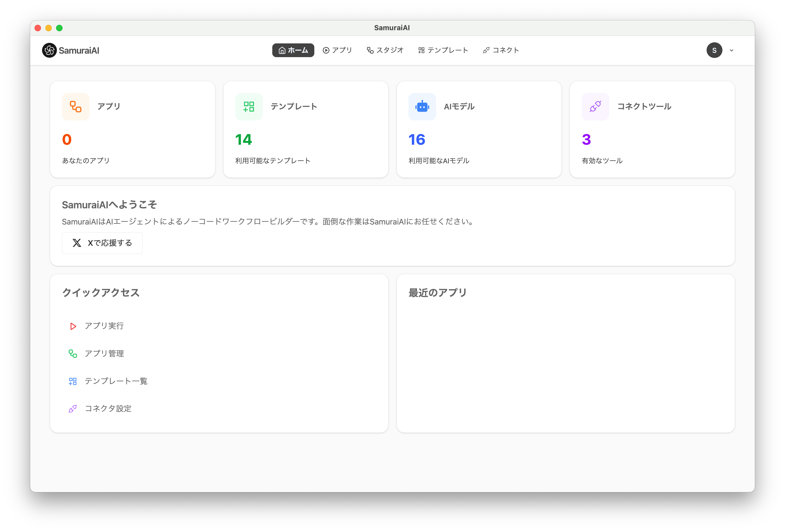The width and height of the screenshot is (785, 532).
Task: Click the orange アプリ card icon
Action: 76,107
